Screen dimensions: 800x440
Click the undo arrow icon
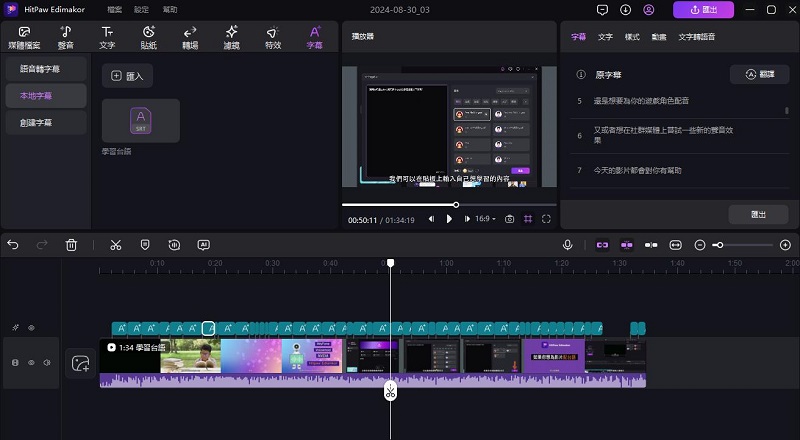point(13,244)
